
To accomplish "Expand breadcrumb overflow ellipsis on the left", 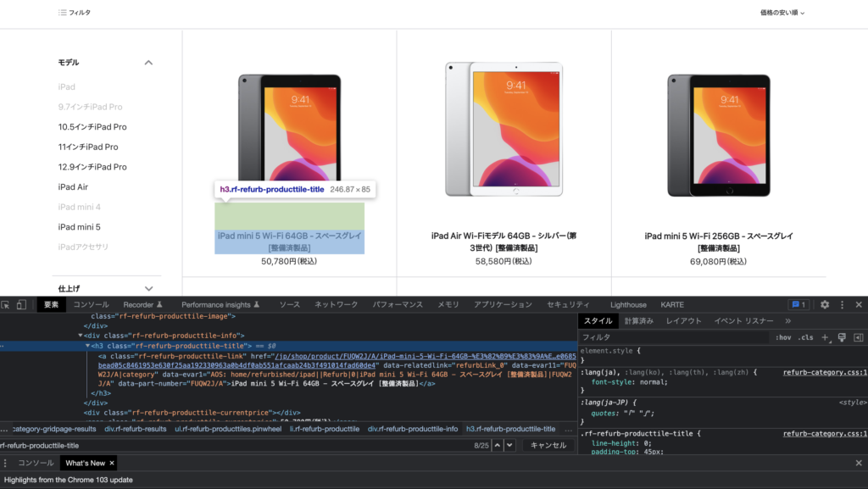I will (4, 430).
